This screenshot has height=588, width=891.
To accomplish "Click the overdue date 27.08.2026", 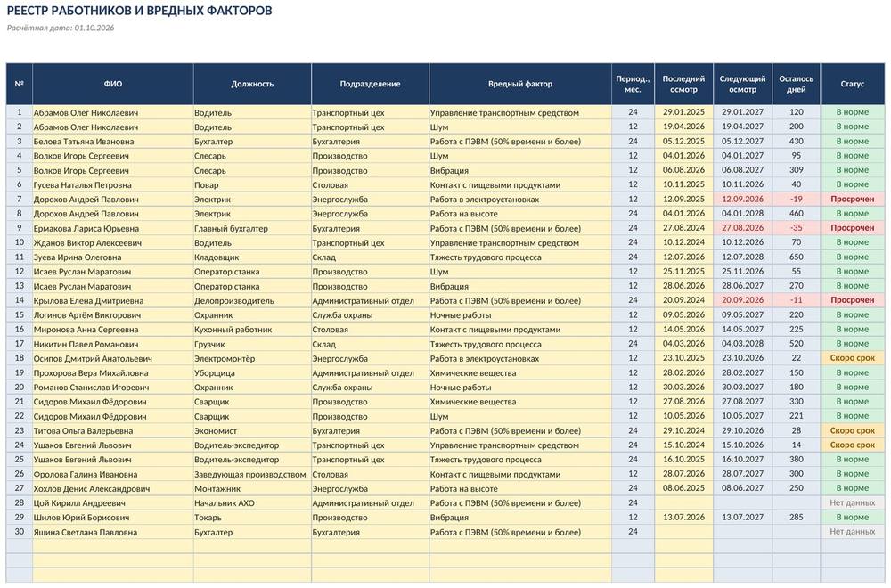I will coord(743,228).
